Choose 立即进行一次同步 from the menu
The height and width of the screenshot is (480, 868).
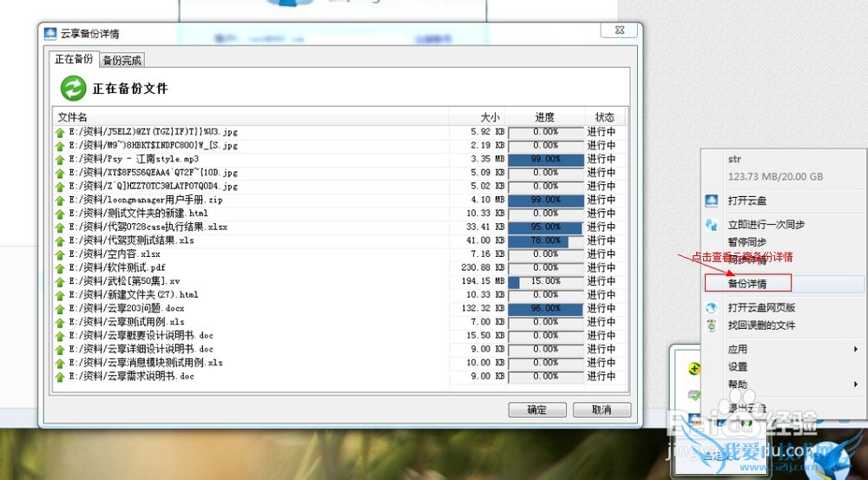(766, 225)
